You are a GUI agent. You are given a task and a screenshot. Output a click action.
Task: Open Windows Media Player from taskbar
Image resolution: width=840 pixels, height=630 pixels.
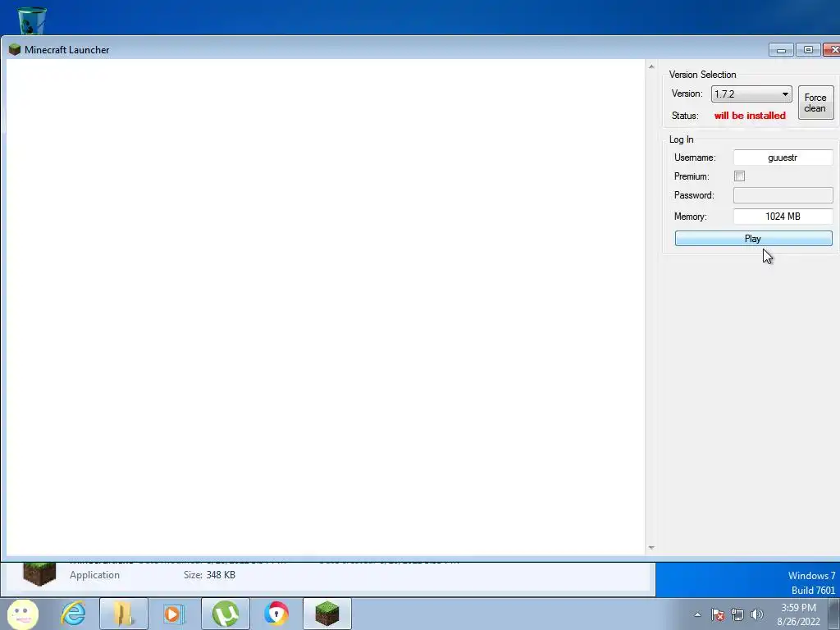[173, 614]
